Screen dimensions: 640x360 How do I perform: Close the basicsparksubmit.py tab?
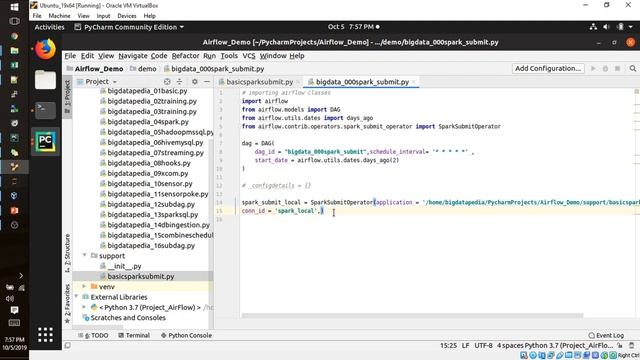[x=298, y=82]
